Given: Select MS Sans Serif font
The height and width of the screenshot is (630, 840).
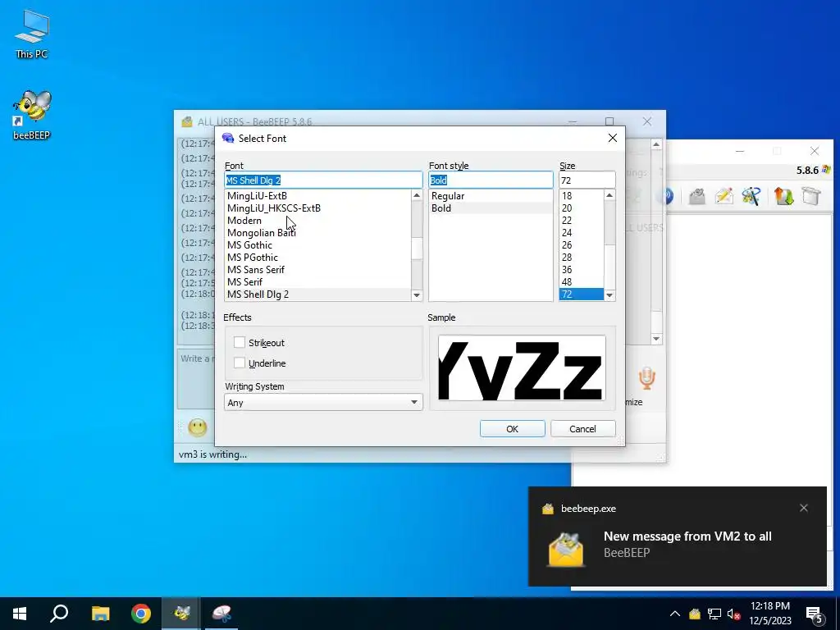Looking at the screenshot, I should 317,269.
